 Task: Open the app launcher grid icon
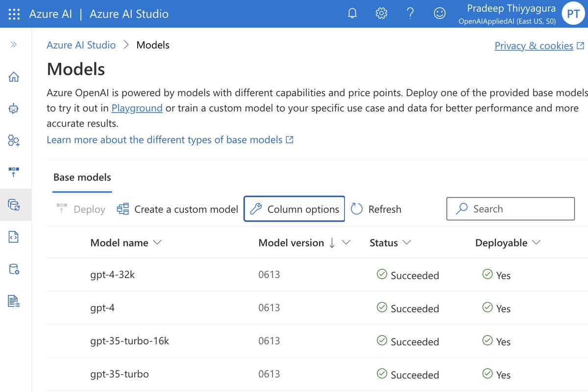click(14, 14)
